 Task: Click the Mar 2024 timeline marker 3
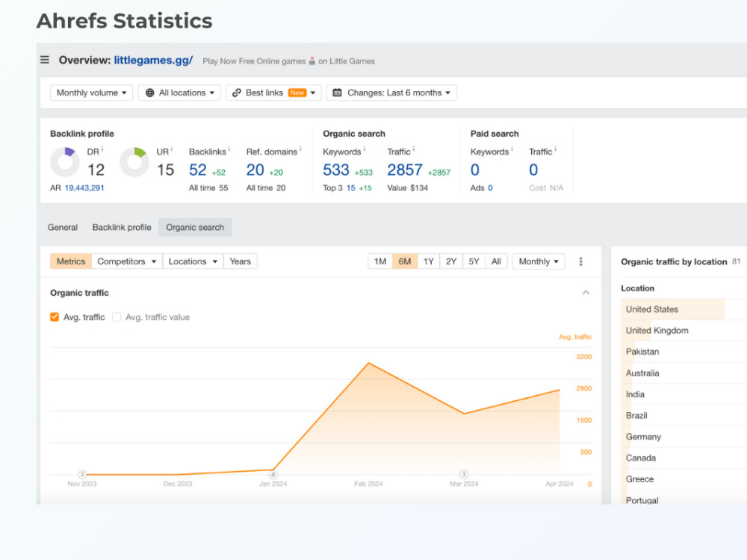(x=464, y=474)
